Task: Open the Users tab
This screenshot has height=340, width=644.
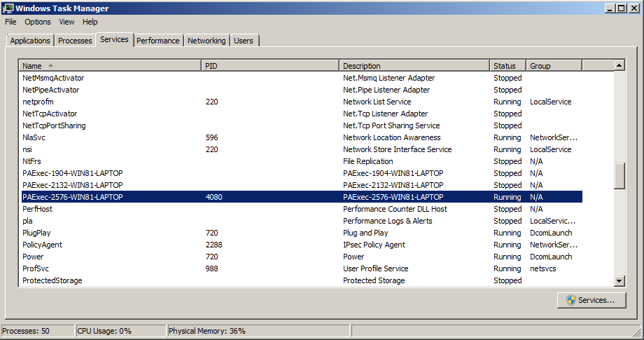Action: [x=244, y=41]
